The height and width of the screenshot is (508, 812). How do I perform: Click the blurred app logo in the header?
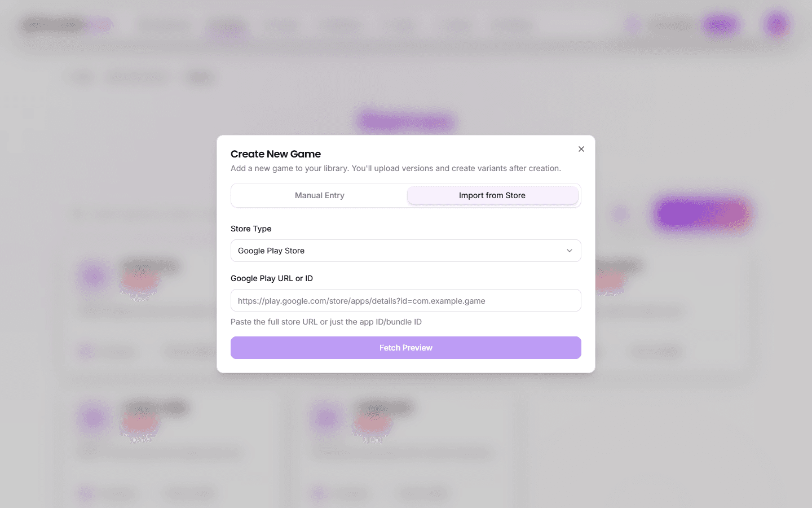click(67, 25)
